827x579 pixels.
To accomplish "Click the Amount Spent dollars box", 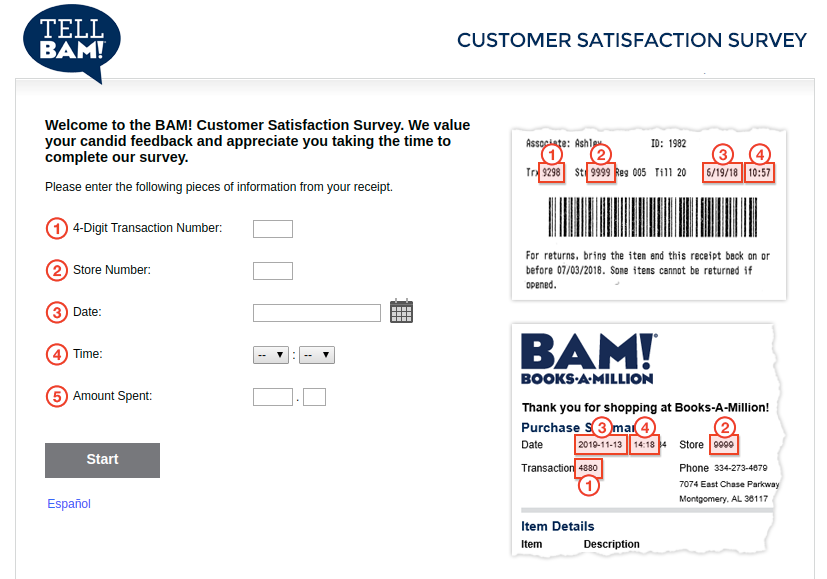I will pyautogui.click(x=272, y=396).
